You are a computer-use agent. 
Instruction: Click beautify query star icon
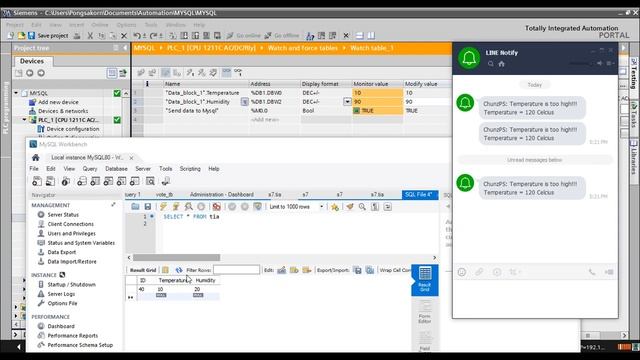(x=335, y=207)
